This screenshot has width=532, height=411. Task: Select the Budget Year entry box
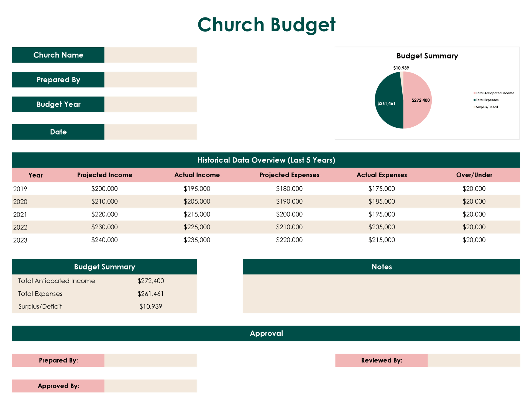coord(150,104)
